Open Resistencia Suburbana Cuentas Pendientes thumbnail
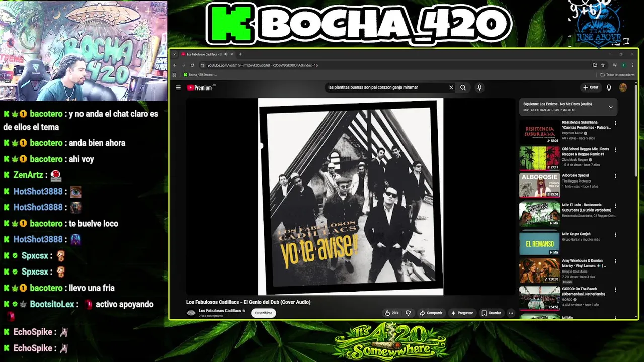Viewport: 644px width, 362px height. [539, 132]
